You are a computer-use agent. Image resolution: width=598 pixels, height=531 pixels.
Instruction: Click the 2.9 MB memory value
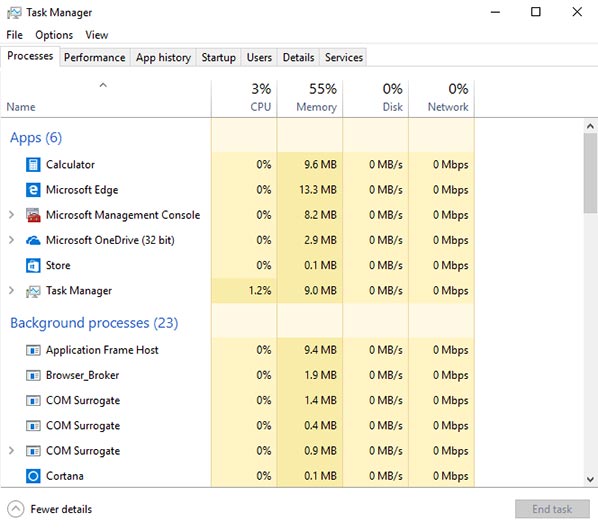pos(320,240)
